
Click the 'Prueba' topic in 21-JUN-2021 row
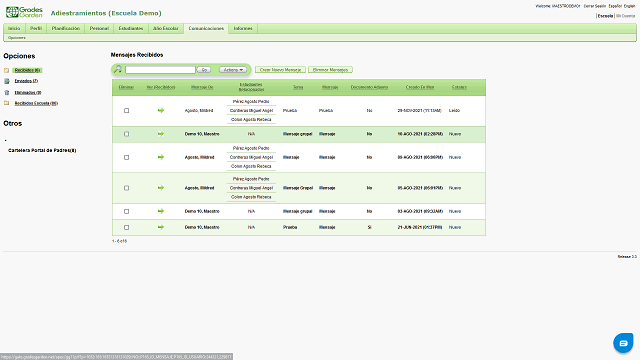point(290,227)
